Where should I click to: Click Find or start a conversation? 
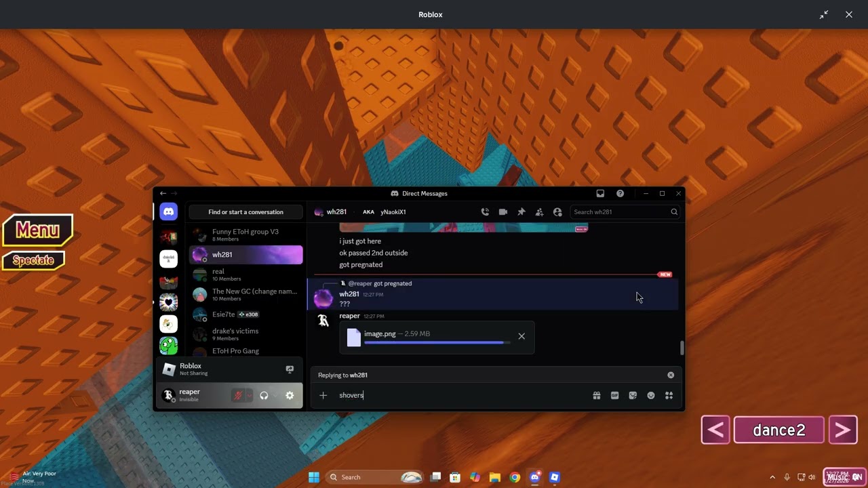click(x=245, y=212)
